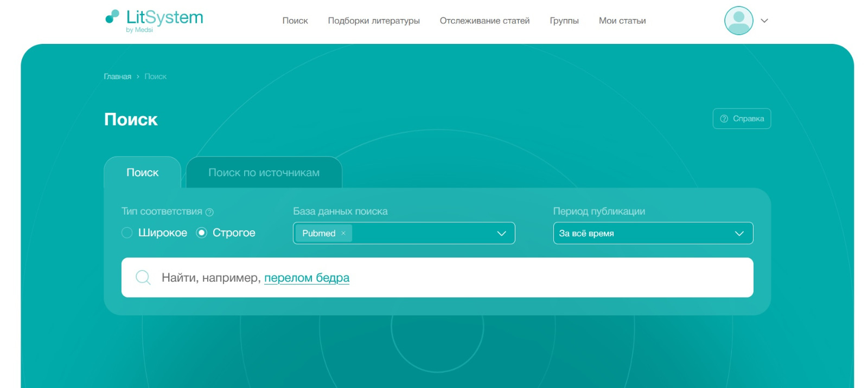The image size is (868, 388).
Task: Click the LitSystem logo
Action: 154,20
